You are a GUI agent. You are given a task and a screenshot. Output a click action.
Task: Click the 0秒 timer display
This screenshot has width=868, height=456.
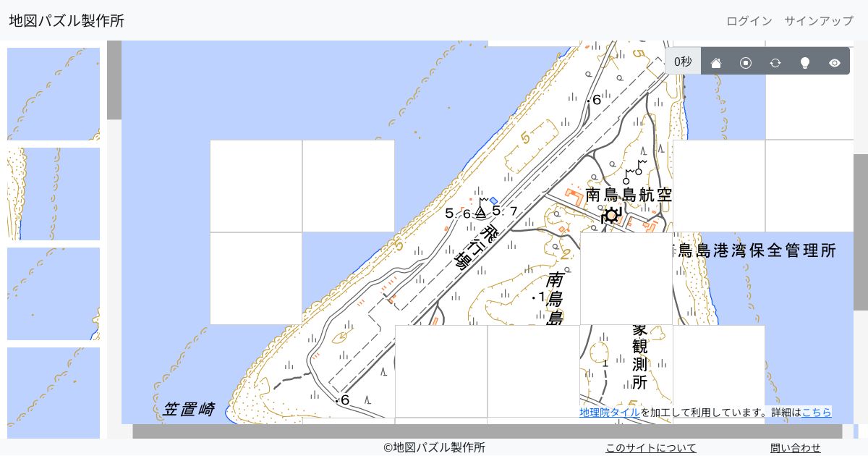pyautogui.click(x=682, y=61)
